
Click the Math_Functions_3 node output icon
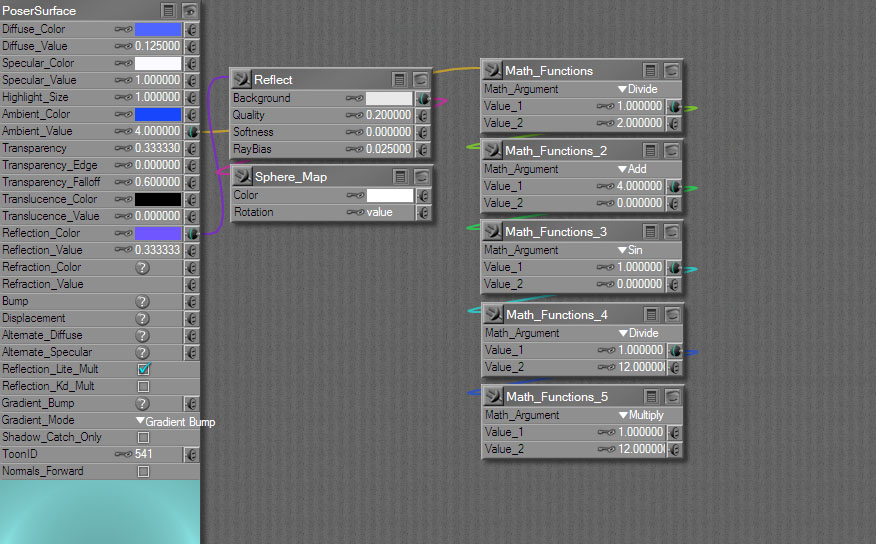click(493, 232)
